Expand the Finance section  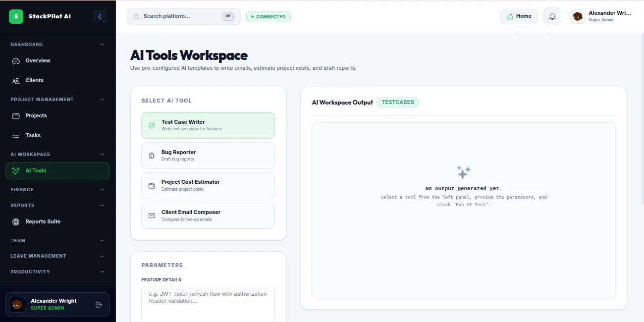click(103, 190)
